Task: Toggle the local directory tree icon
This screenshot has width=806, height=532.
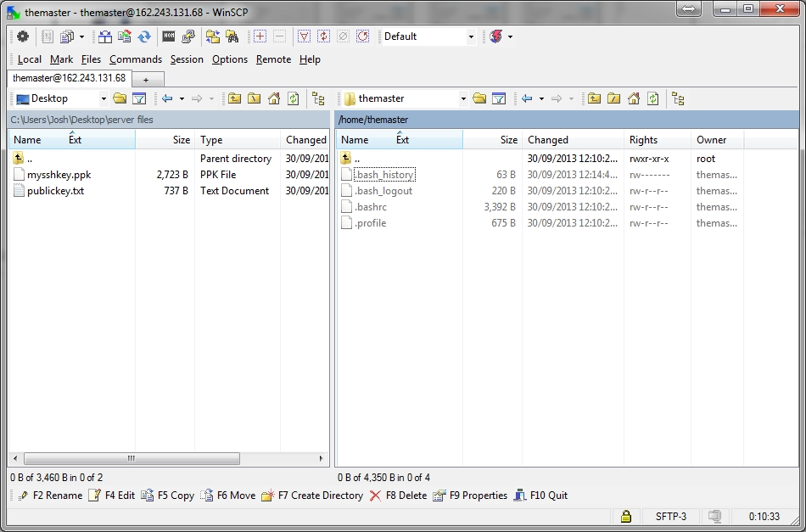Action: pyautogui.click(x=318, y=98)
